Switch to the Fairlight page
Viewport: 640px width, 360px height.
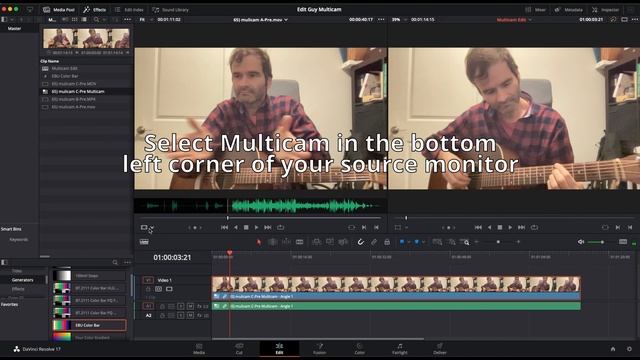coord(400,349)
